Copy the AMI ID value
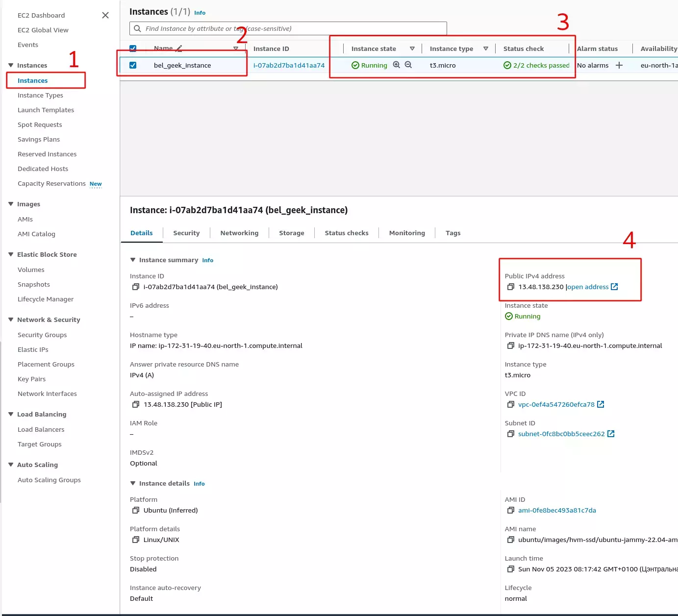The width and height of the screenshot is (678, 616). point(511,510)
